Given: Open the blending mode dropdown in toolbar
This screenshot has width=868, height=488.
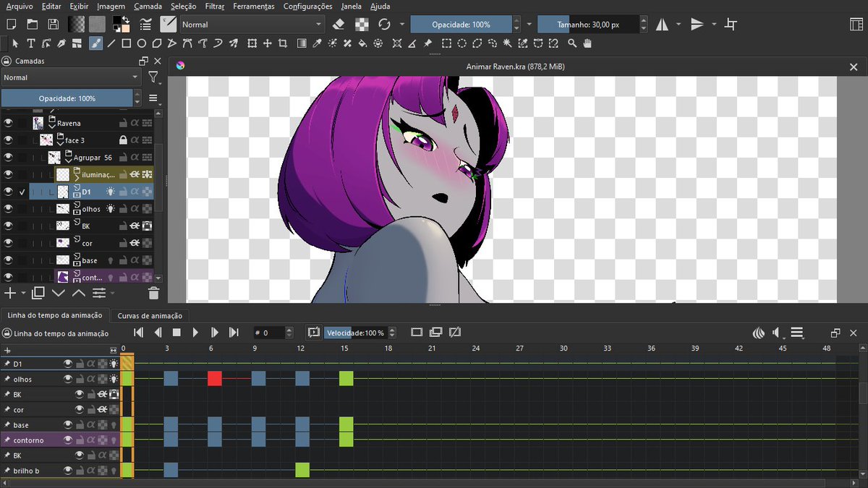Looking at the screenshot, I should coord(252,24).
